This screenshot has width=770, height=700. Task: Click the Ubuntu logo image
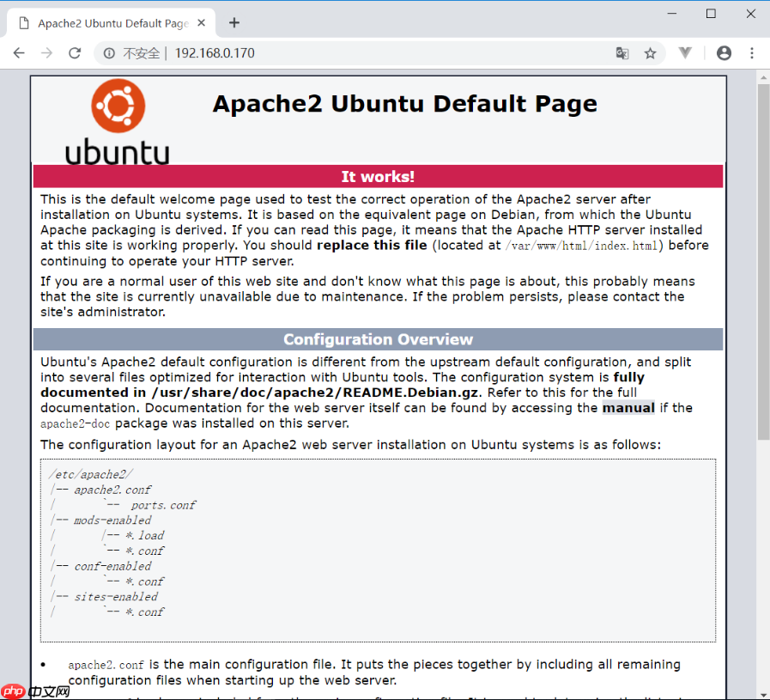pos(118,121)
